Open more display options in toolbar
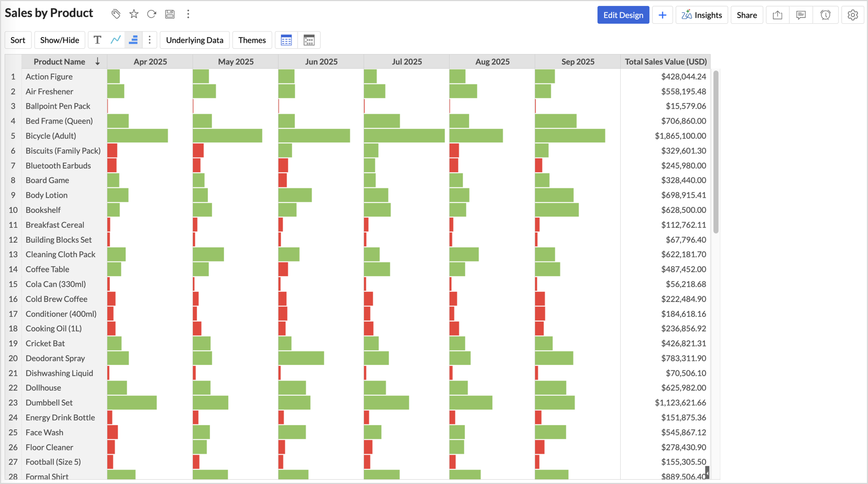Image resolution: width=868 pixels, height=484 pixels. [x=150, y=40]
